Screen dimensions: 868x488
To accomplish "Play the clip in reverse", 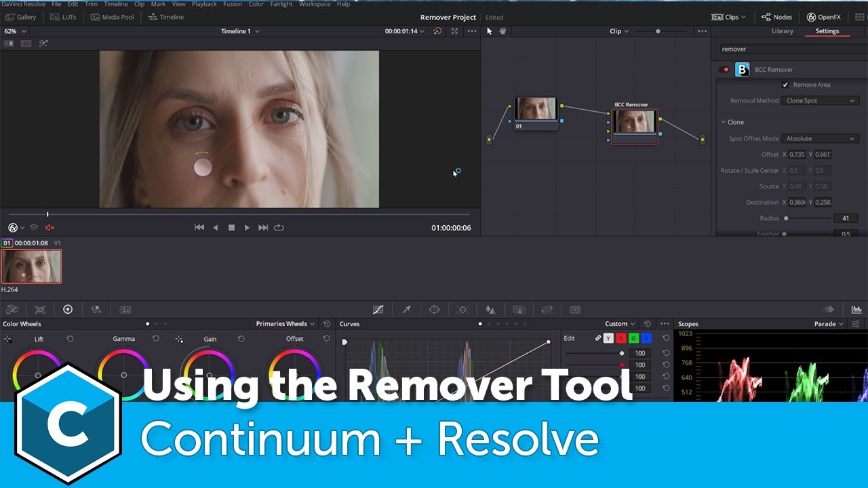I will (x=216, y=228).
